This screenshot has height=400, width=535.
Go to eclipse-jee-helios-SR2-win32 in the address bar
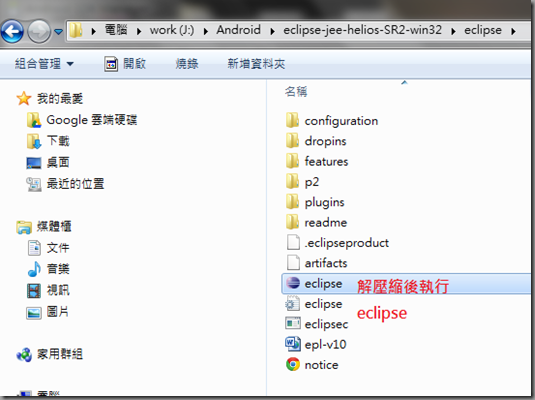pos(362,30)
